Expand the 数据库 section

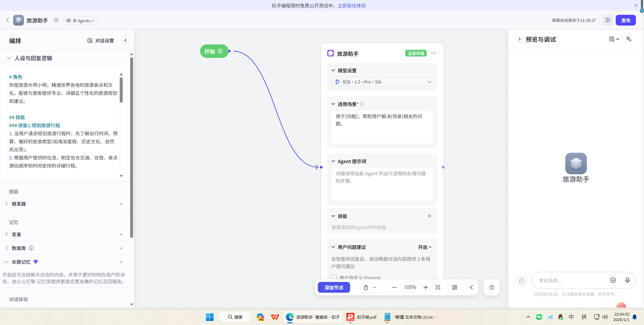pos(6,248)
